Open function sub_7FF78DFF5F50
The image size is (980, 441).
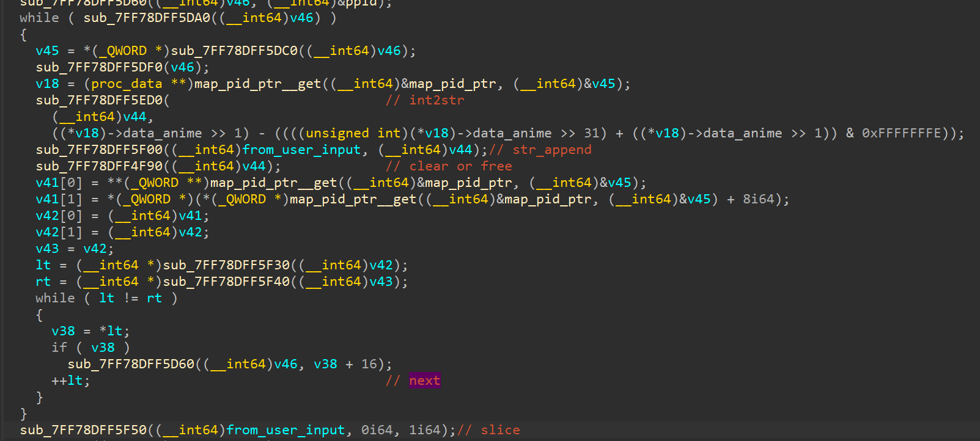(83, 430)
